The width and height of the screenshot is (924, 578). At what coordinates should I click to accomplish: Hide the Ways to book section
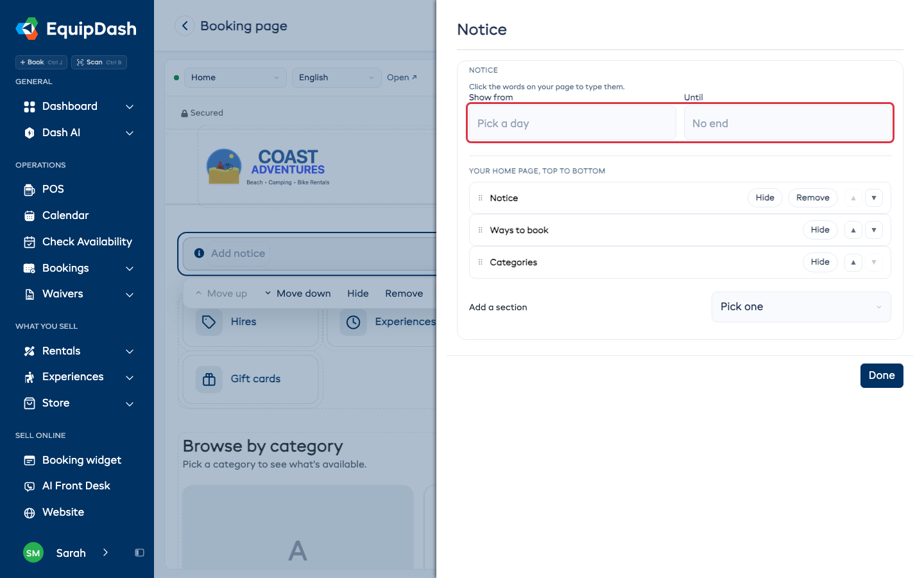(x=820, y=230)
